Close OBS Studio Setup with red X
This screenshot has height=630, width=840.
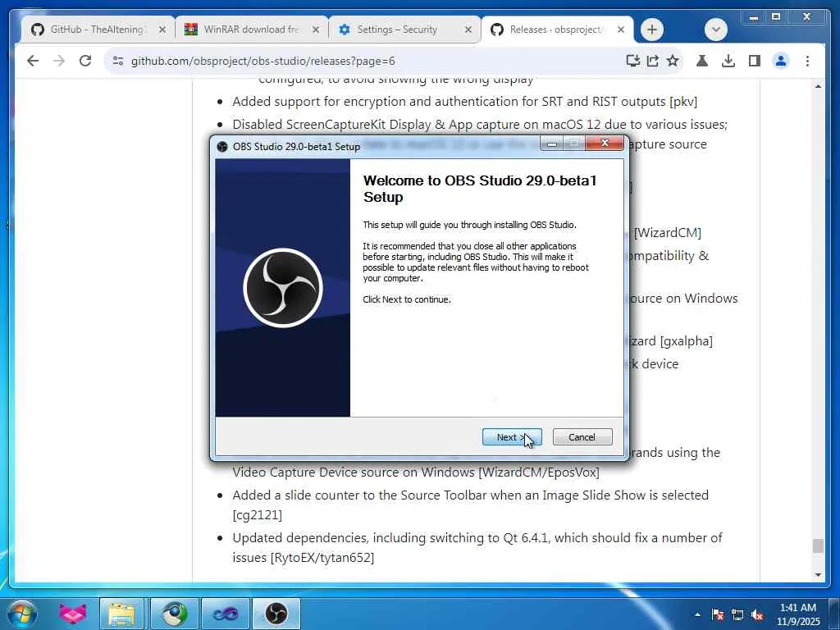tap(605, 143)
